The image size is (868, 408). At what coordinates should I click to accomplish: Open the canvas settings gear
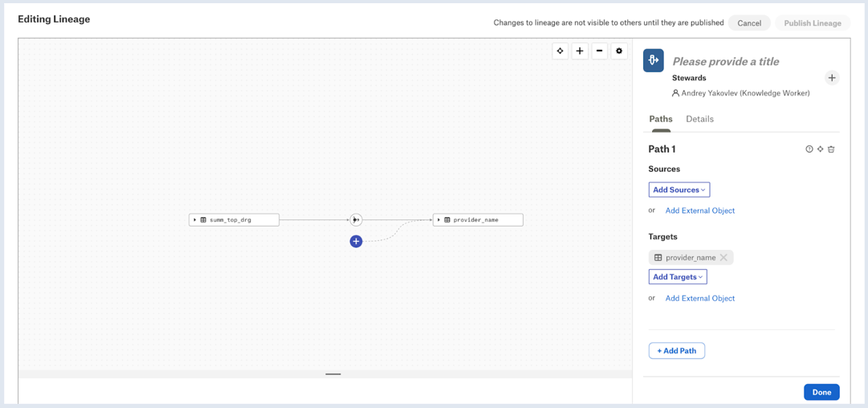[x=619, y=51]
